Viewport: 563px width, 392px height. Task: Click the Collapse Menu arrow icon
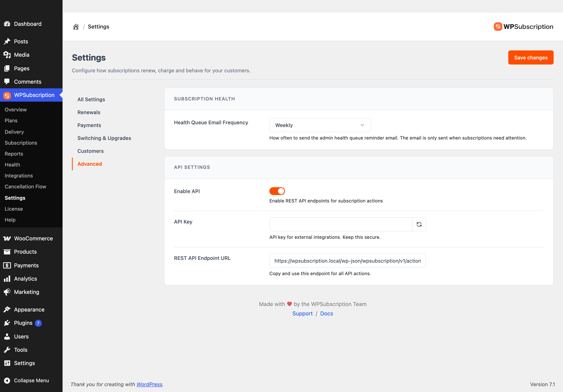7,380
